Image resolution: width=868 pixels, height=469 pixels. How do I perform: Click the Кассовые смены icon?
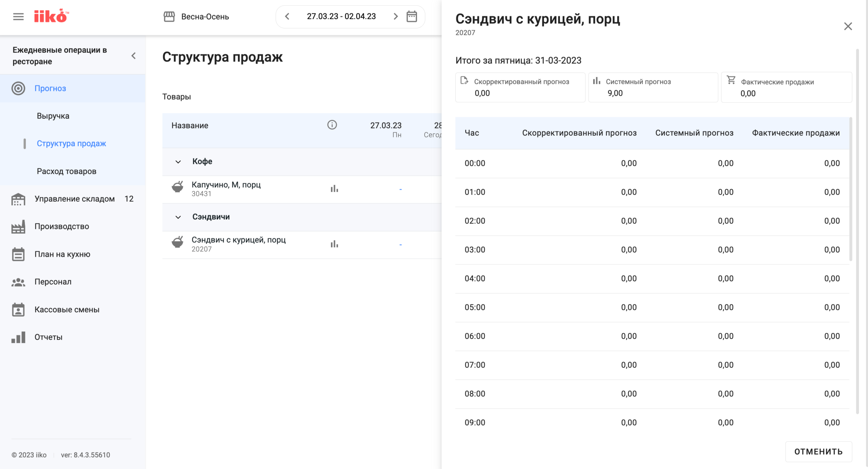tap(18, 310)
